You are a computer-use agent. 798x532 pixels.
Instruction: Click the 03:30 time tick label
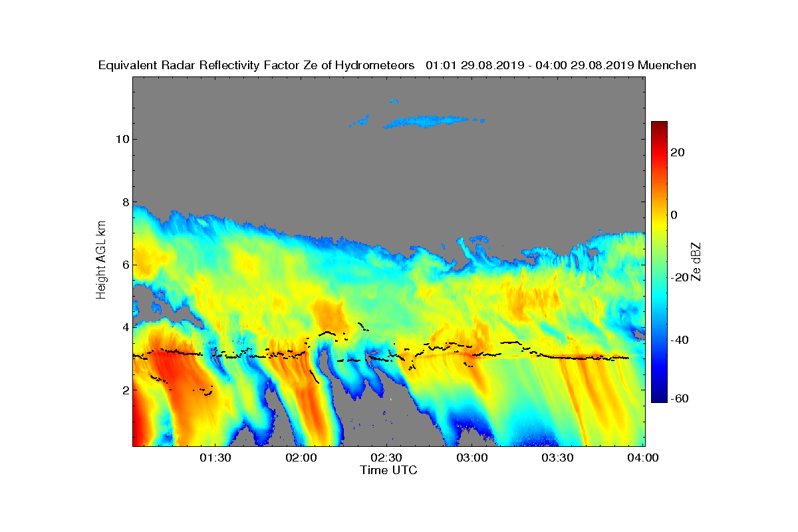pyautogui.click(x=558, y=458)
